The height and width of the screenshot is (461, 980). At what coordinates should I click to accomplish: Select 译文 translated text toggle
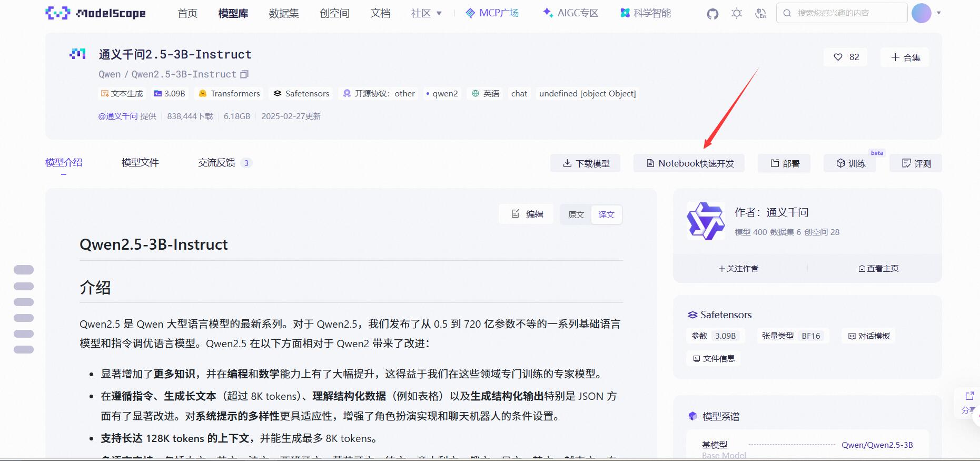(x=606, y=214)
